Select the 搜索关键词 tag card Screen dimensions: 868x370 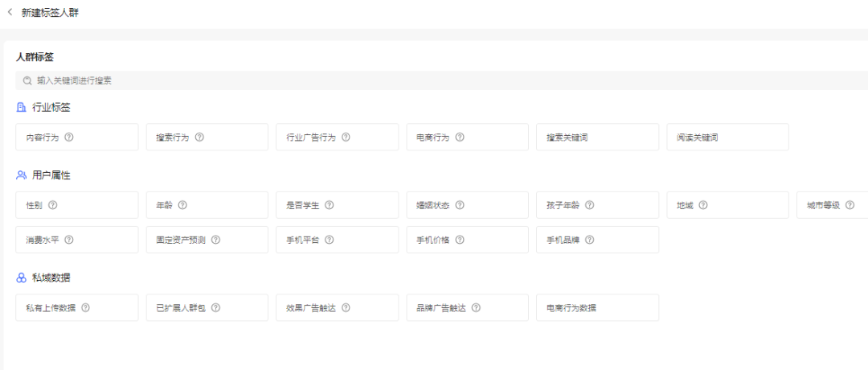597,138
